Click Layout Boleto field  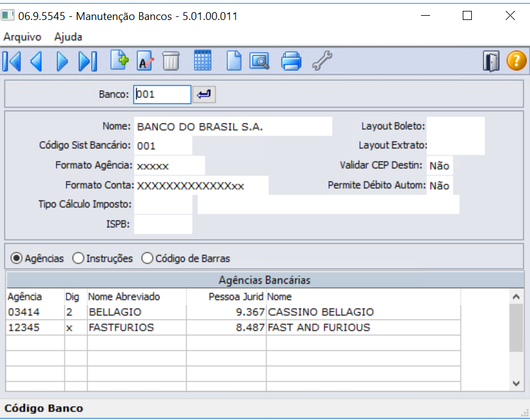(455, 126)
